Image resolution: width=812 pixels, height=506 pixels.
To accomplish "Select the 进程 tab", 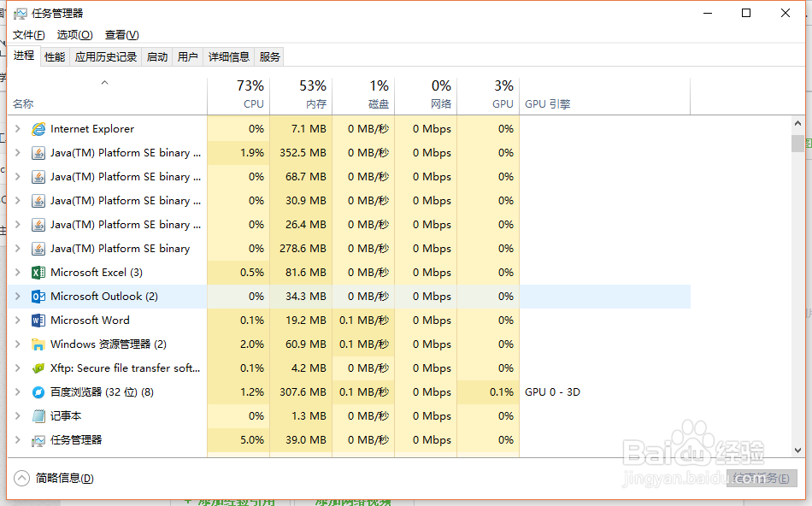I will tap(24, 56).
